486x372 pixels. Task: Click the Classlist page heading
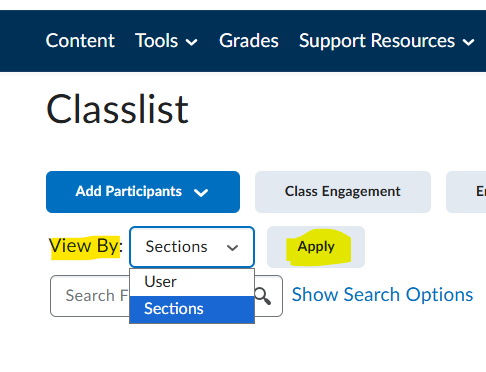click(118, 109)
